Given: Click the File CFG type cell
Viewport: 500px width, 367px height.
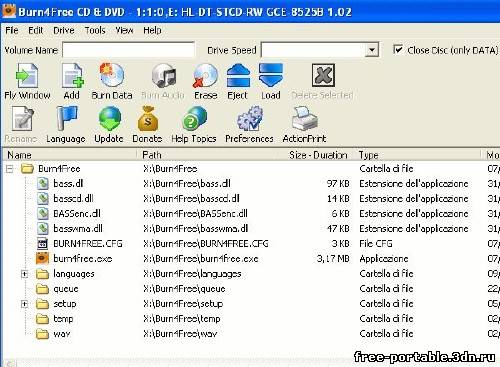Looking at the screenshot, I should [376, 244].
